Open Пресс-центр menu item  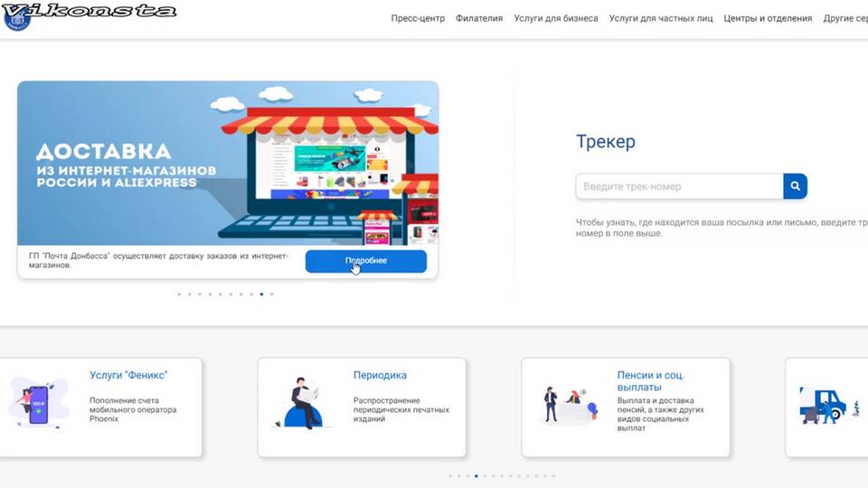coord(418,18)
